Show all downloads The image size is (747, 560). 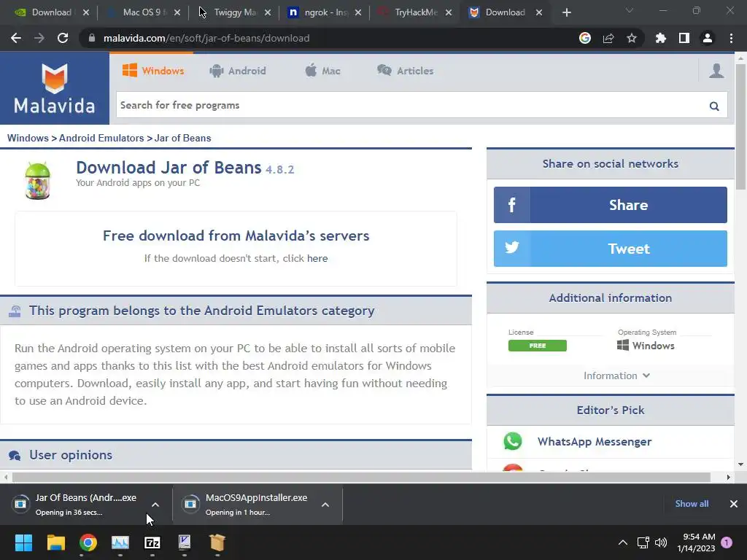[x=692, y=503]
